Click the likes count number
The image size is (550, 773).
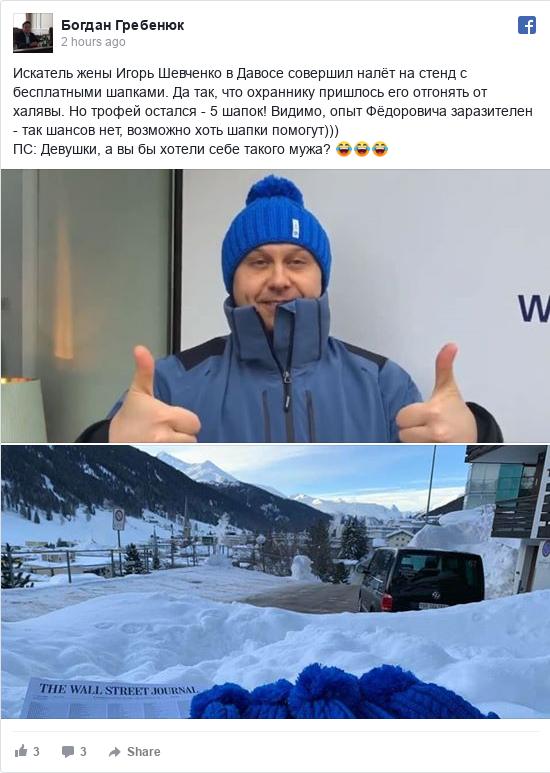point(36,751)
